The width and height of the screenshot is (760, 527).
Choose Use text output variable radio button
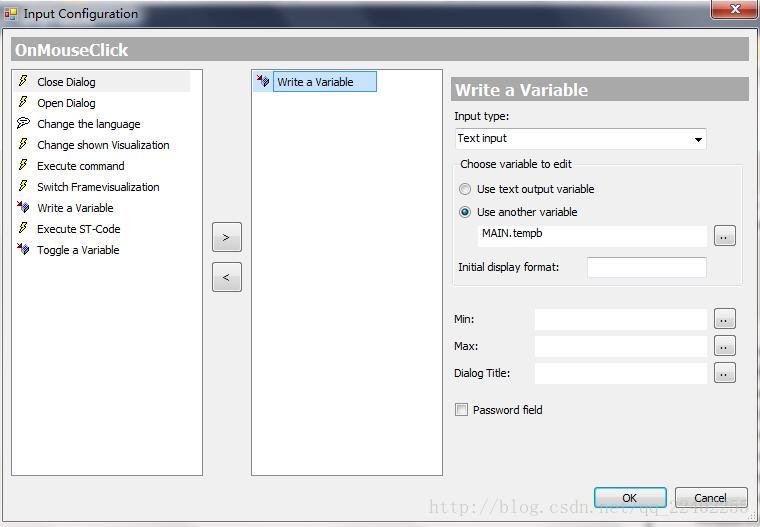465,189
